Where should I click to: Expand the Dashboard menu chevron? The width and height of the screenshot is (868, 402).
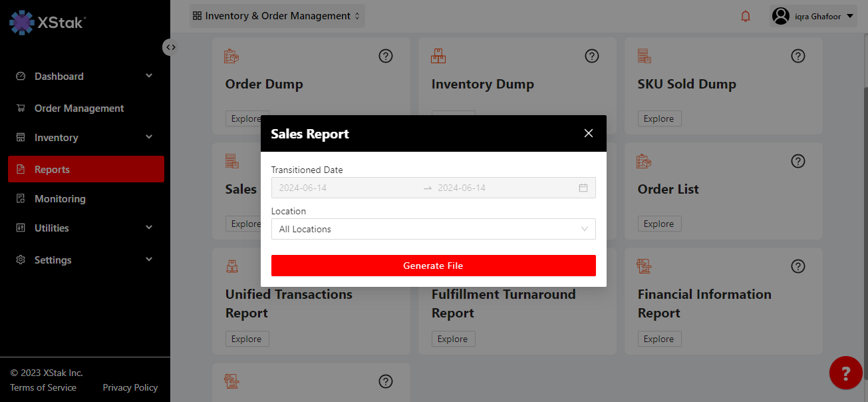[149, 76]
